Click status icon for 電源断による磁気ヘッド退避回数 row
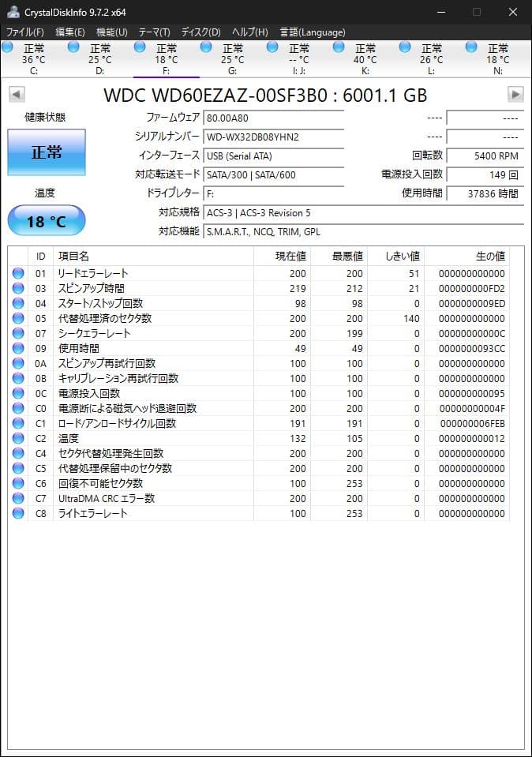Screen dimensions: 532x757 coord(18,408)
